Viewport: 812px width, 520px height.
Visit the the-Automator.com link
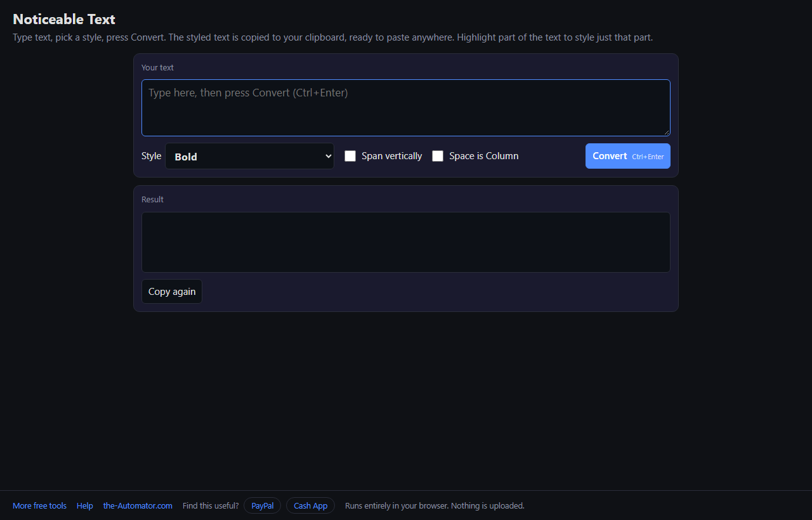coord(138,505)
